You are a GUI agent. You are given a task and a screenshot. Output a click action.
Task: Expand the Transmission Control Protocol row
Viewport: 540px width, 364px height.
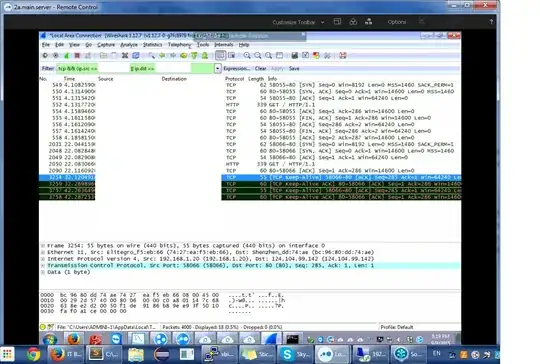(43, 266)
